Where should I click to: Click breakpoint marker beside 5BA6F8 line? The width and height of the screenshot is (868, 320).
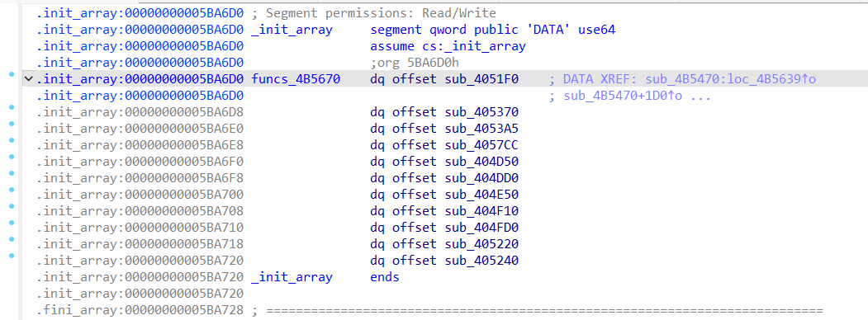pyautogui.click(x=12, y=173)
